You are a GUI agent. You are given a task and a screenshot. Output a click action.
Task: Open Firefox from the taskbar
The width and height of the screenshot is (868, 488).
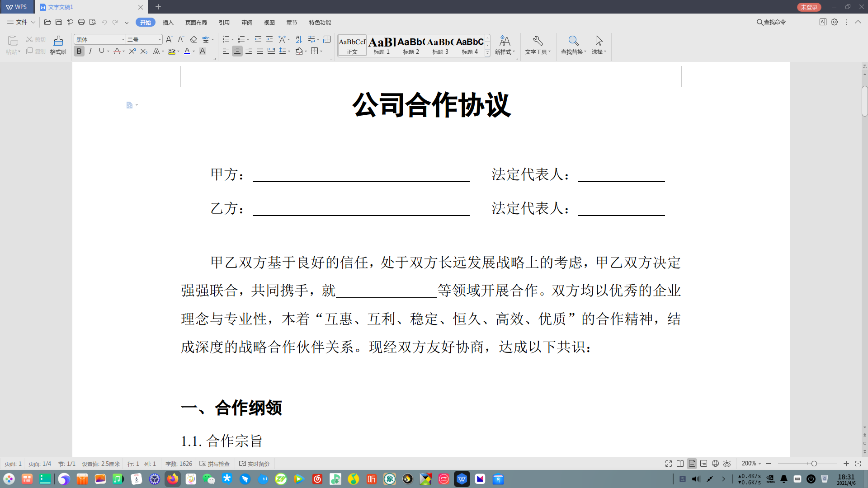pos(173,479)
